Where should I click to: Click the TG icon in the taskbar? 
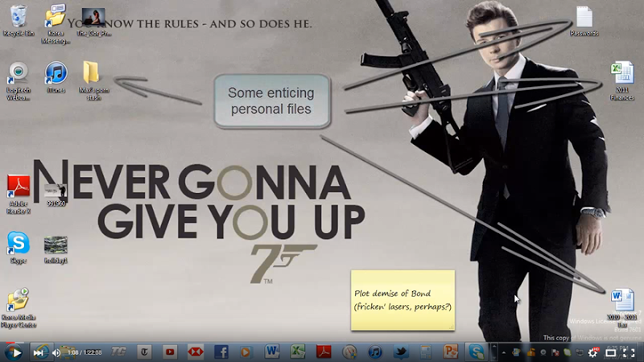[118, 352]
